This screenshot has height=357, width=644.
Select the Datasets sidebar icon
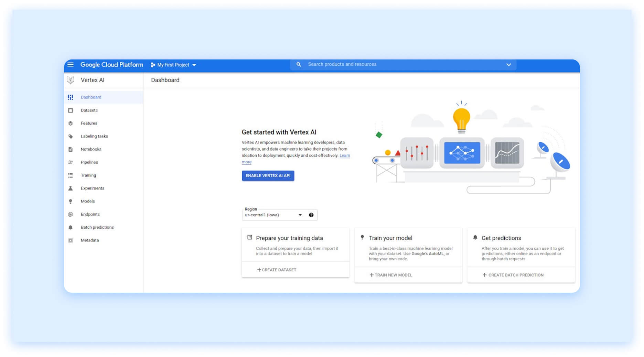(x=71, y=110)
